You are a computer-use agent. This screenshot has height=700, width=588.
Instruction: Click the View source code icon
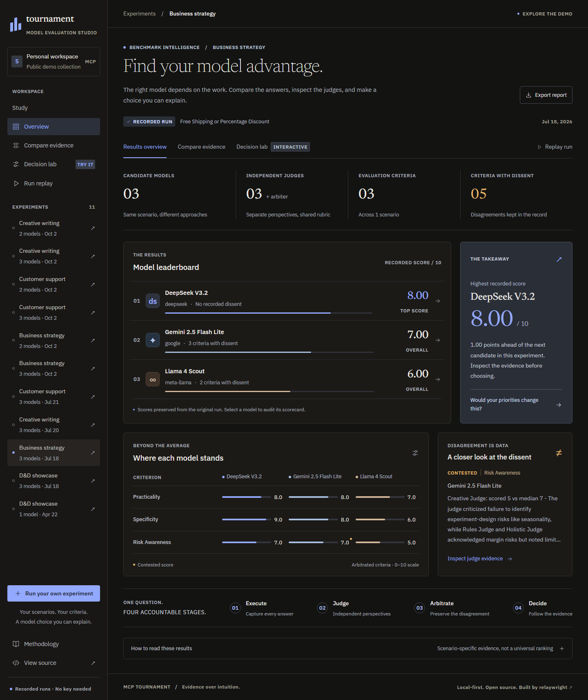(16, 663)
